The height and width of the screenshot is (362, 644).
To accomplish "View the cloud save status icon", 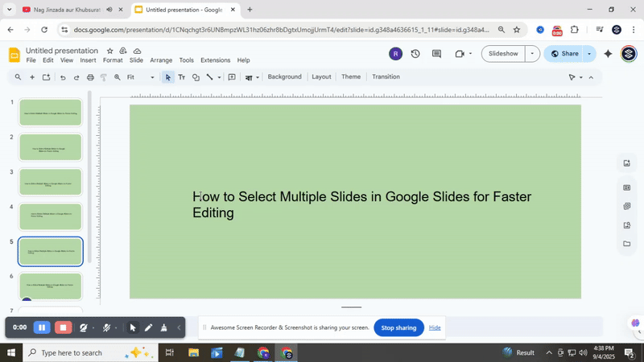I will 137,51.
